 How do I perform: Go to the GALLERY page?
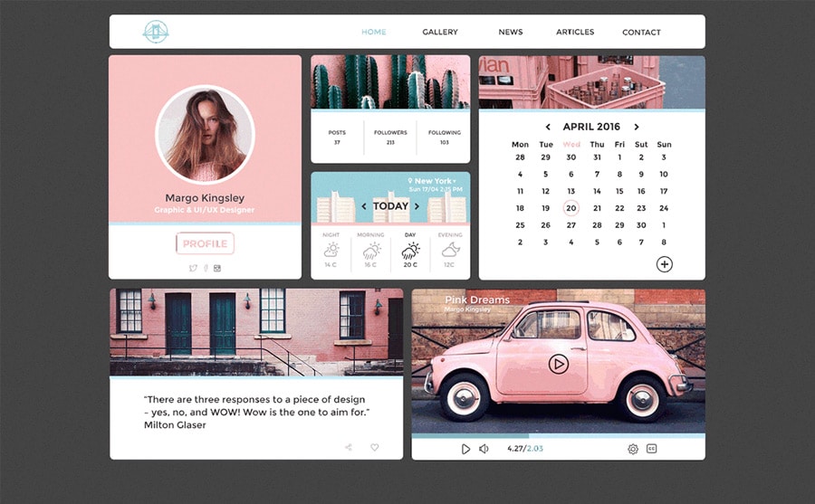tap(440, 32)
